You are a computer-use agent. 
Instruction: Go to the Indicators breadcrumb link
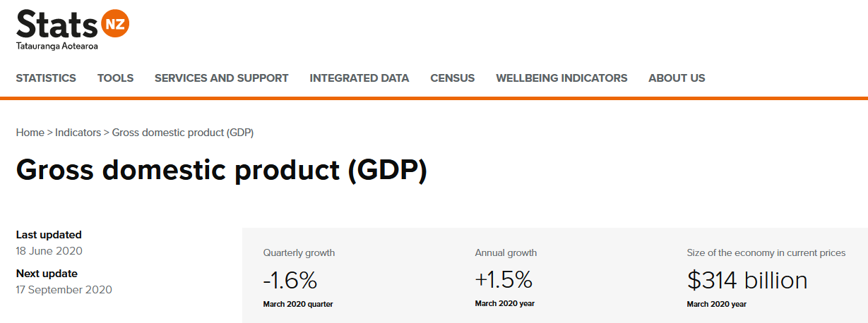pos(78,133)
